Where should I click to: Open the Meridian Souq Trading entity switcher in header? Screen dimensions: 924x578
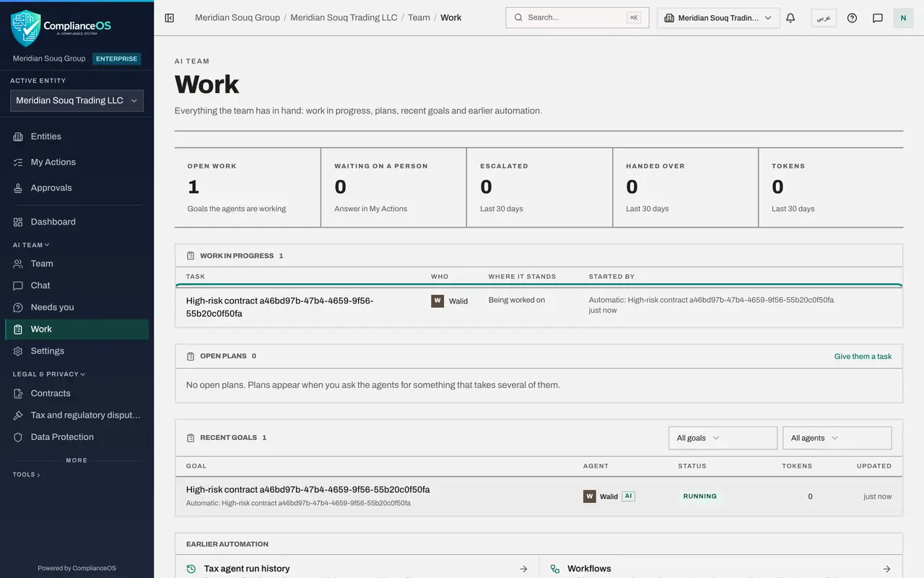click(x=718, y=18)
